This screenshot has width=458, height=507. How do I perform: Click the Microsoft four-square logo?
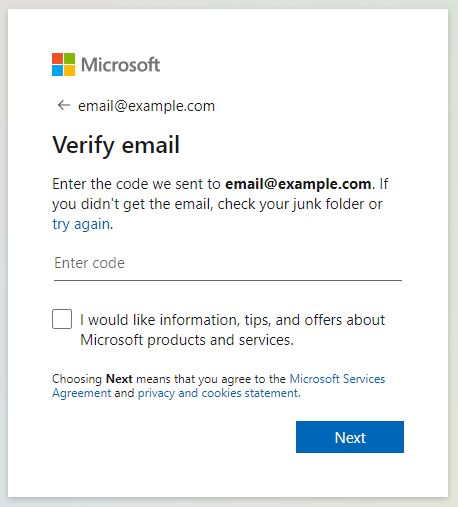pyautogui.click(x=63, y=64)
